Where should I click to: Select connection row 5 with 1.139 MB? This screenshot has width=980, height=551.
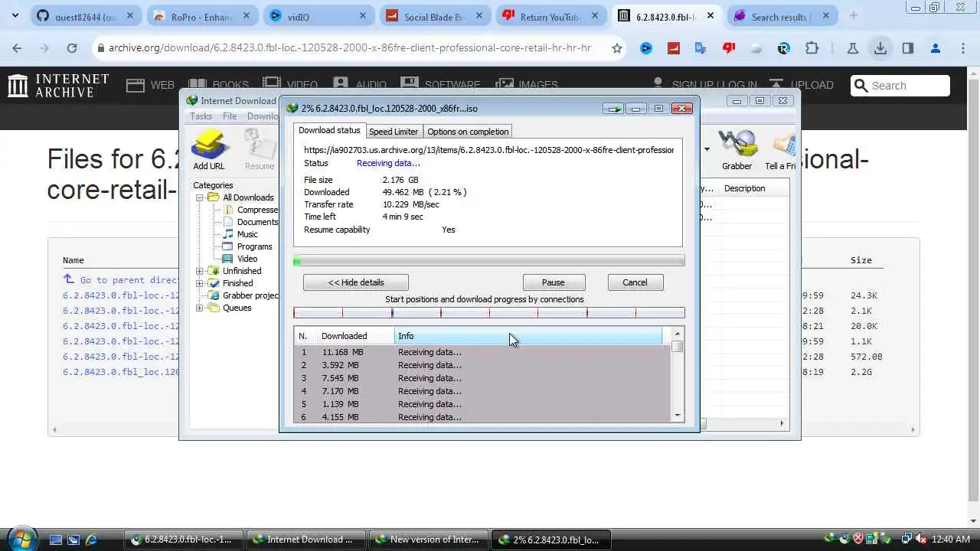(x=482, y=404)
